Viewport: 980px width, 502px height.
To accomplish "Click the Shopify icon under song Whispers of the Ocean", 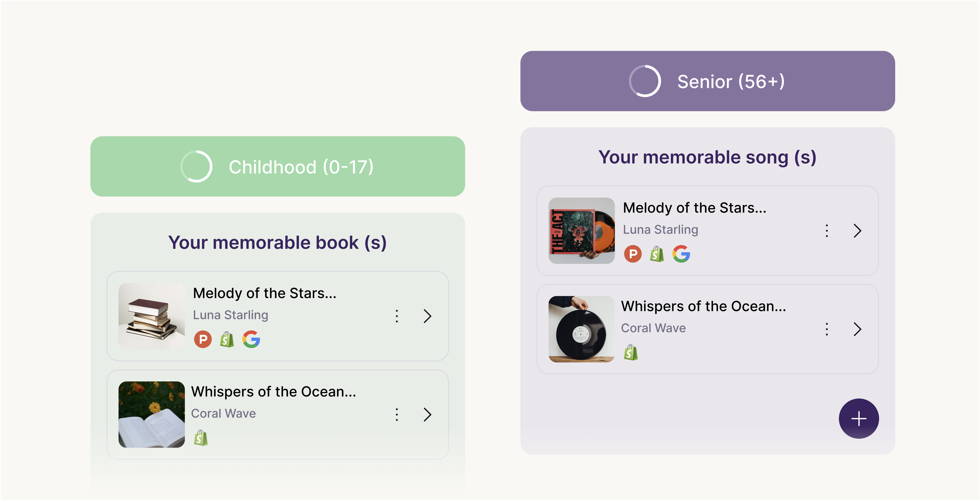I will coord(630,352).
